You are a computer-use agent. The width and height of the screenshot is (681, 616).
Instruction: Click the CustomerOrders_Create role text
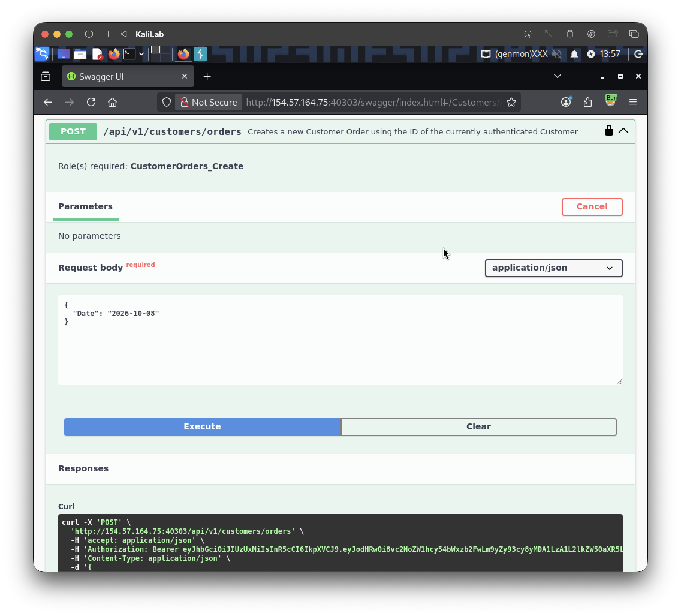point(187,166)
